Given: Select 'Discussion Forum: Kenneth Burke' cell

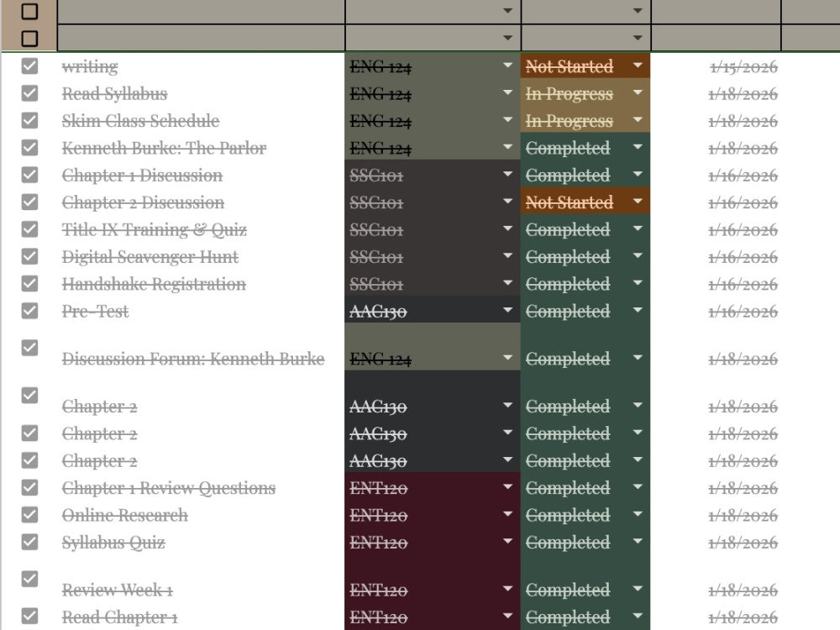Looking at the screenshot, I should pos(201,347).
